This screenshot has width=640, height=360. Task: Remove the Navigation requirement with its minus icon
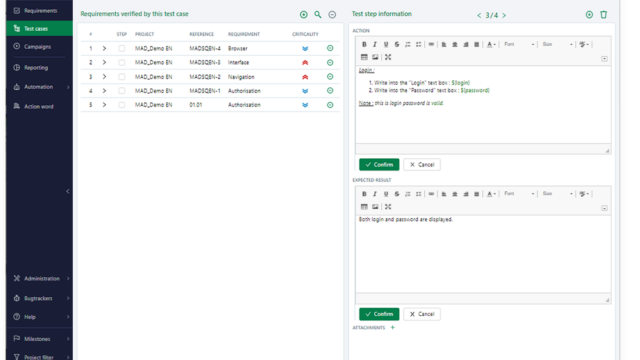[330, 77]
